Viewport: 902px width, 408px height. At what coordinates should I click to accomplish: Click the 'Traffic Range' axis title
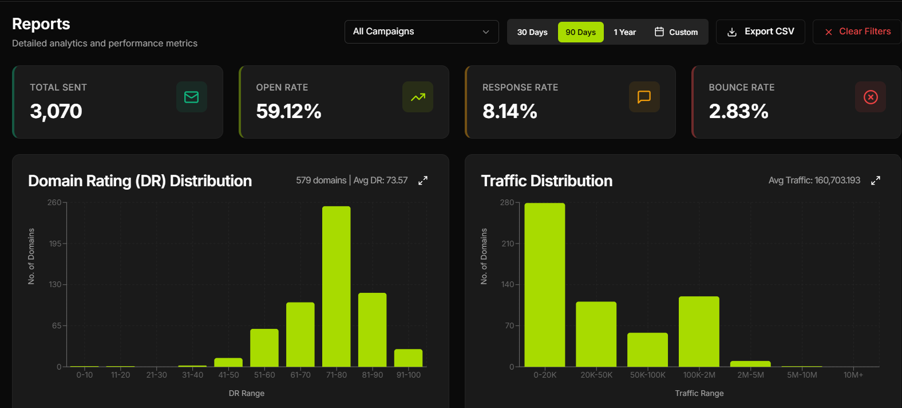pyautogui.click(x=699, y=394)
